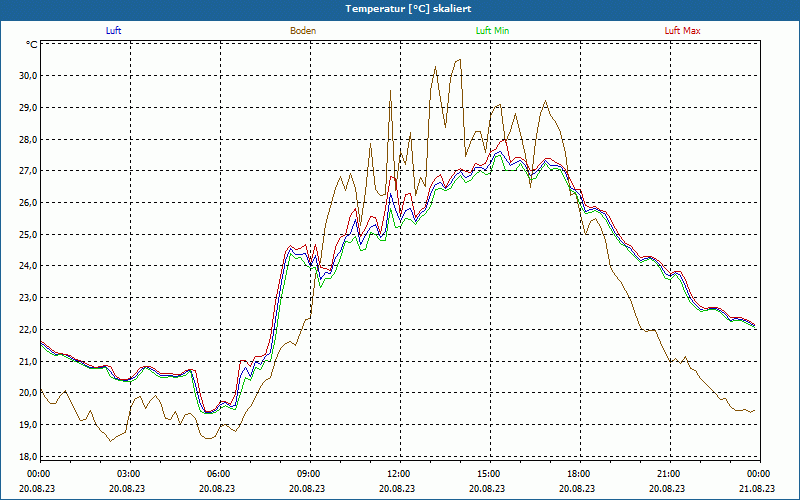This screenshot has height=500, width=800.
Task: Select the Boden legend entry
Action: pyautogui.click(x=303, y=31)
